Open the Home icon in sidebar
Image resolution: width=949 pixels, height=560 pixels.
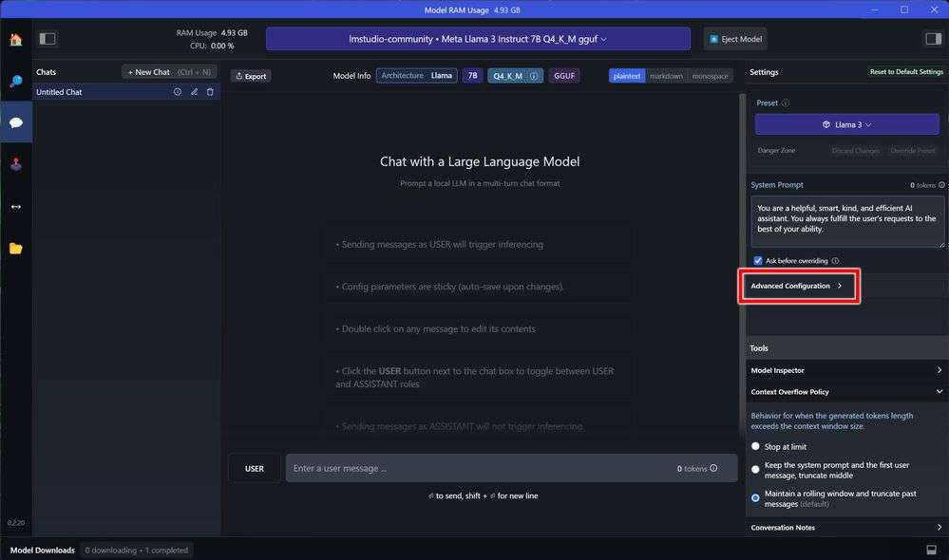16,39
